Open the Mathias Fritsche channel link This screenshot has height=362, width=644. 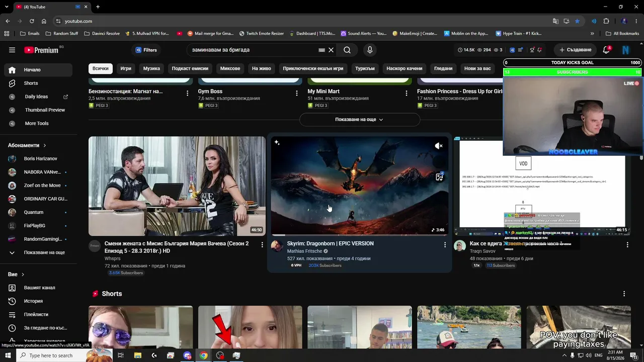pyautogui.click(x=305, y=251)
